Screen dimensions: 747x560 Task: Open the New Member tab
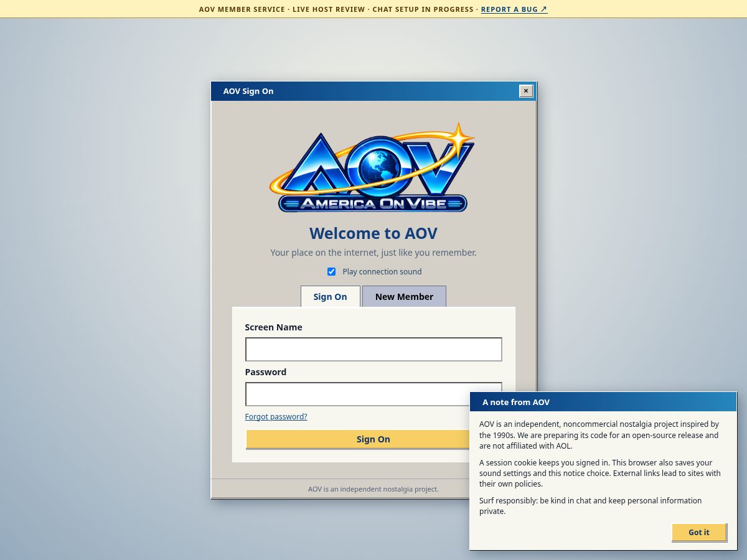click(x=404, y=296)
